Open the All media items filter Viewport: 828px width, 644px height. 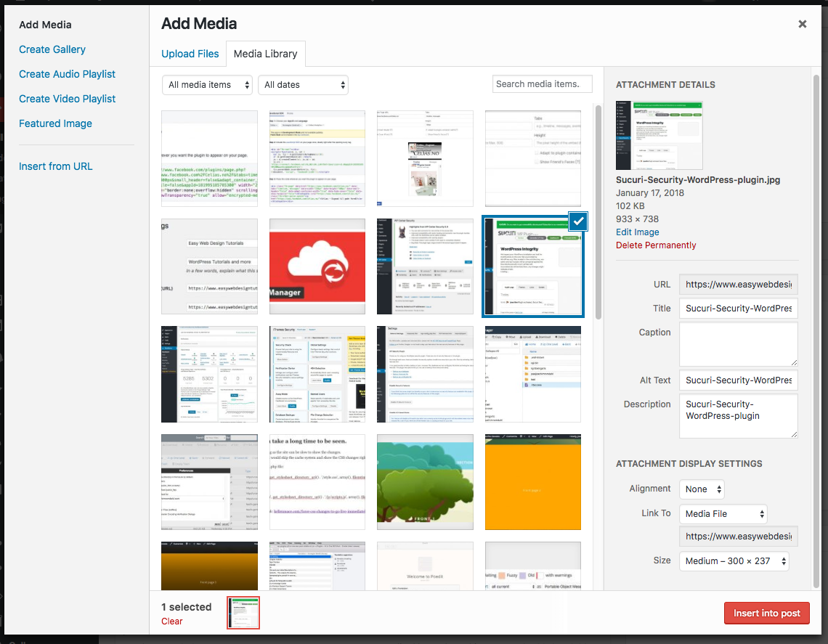(x=206, y=85)
